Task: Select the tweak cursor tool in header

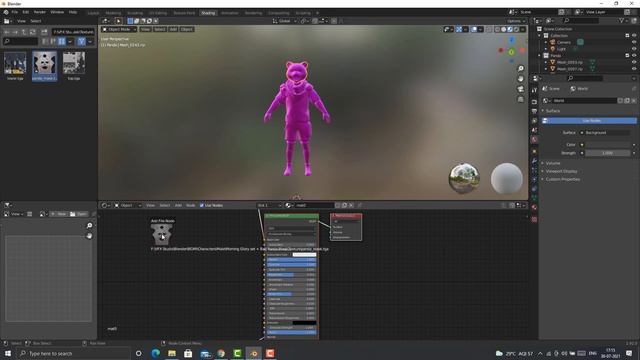Action: tap(118, 21)
